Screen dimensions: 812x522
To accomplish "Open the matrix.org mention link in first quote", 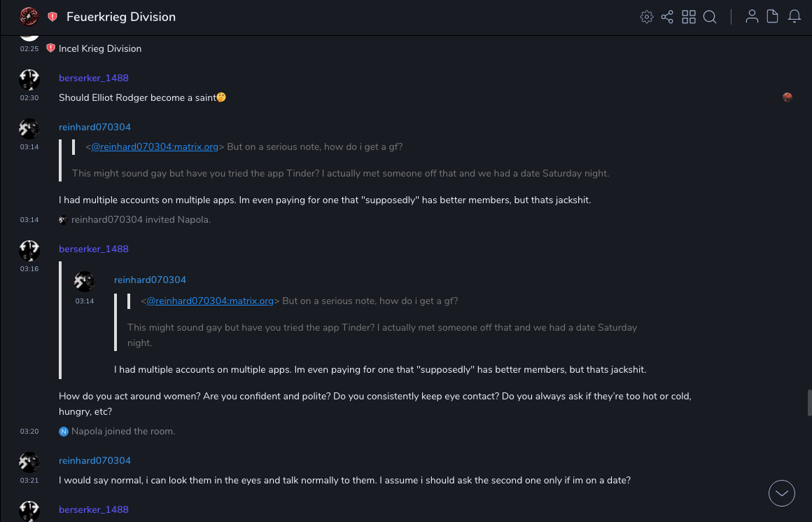I will (155, 146).
